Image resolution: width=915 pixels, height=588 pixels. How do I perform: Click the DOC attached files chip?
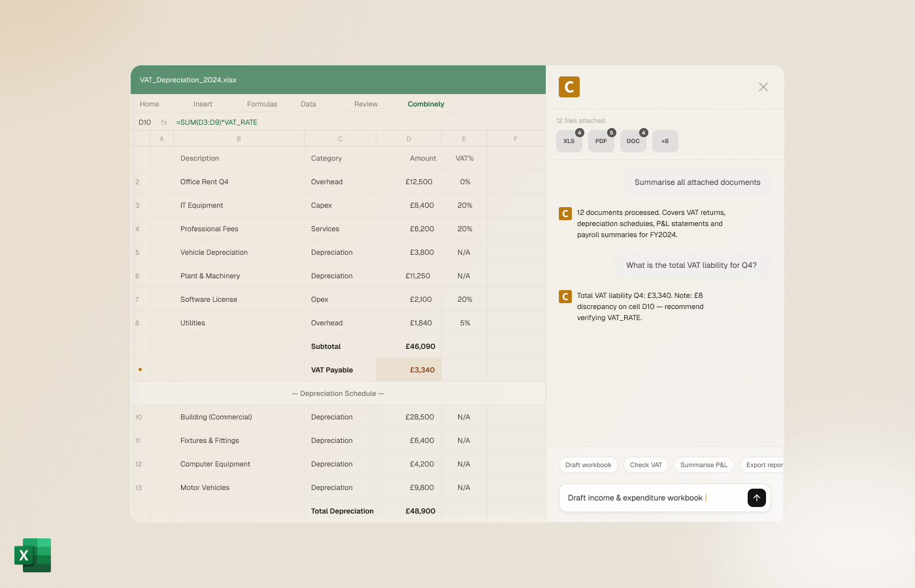point(633,141)
